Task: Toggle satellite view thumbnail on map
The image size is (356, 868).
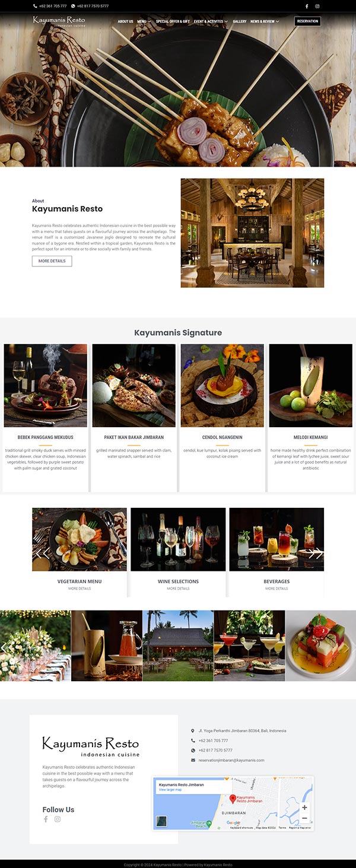Action: coord(161,821)
